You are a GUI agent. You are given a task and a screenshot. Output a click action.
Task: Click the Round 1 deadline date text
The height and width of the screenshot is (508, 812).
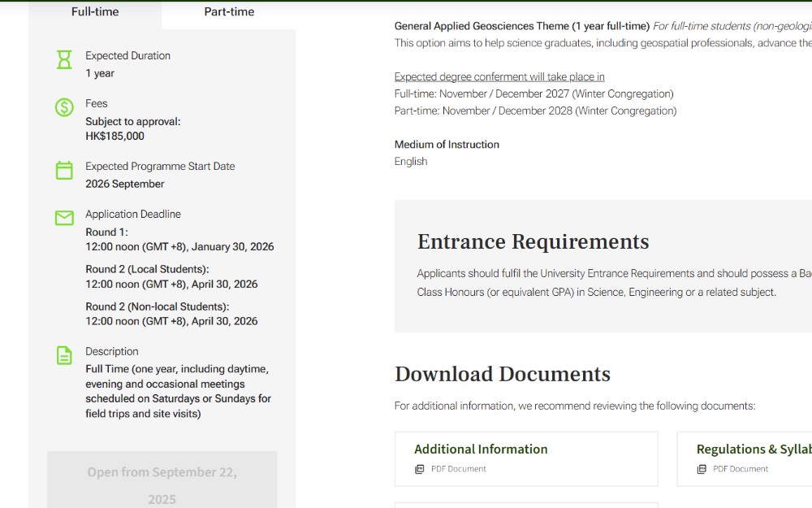click(x=179, y=247)
